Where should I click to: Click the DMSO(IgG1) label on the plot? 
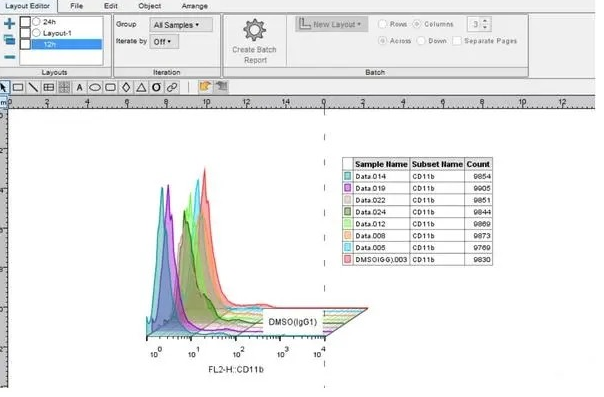(293, 322)
